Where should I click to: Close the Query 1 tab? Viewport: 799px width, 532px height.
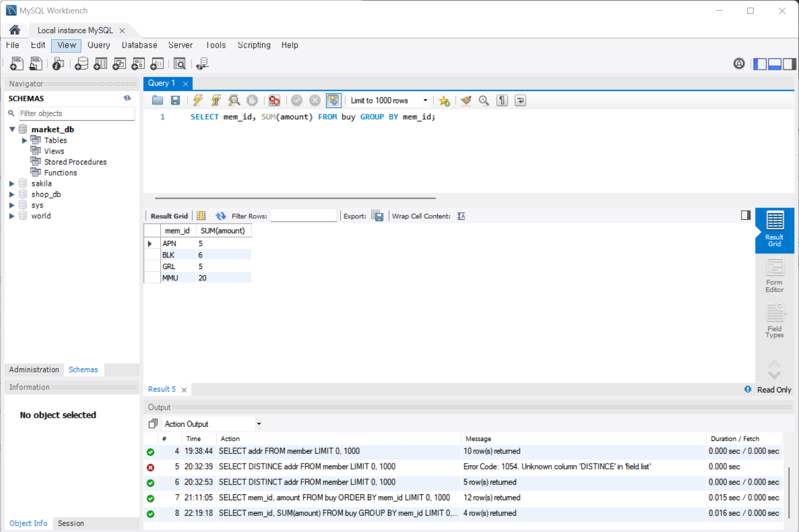185,84
